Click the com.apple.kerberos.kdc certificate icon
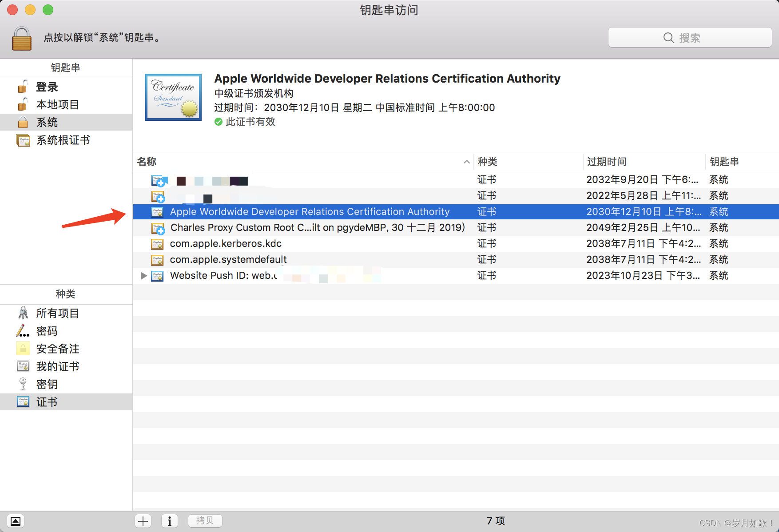The height and width of the screenshot is (532, 779). point(157,244)
